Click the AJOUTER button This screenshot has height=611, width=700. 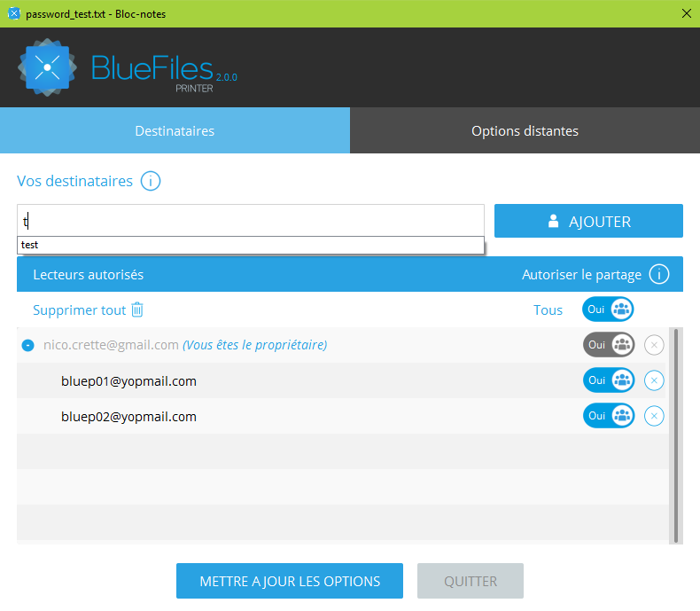588,221
